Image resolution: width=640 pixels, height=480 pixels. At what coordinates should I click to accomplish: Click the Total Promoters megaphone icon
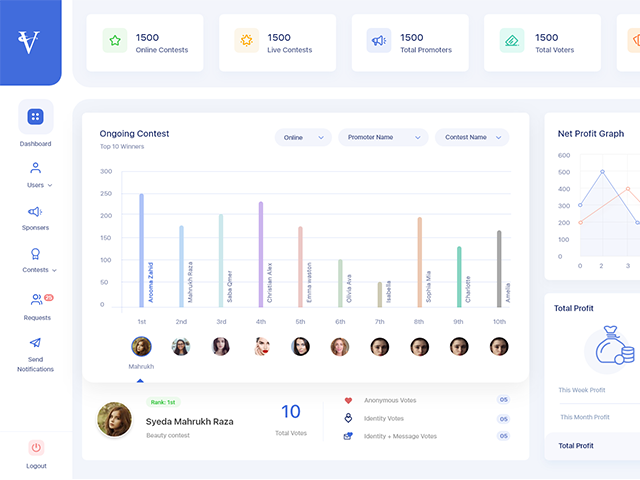tap(378, 41)
